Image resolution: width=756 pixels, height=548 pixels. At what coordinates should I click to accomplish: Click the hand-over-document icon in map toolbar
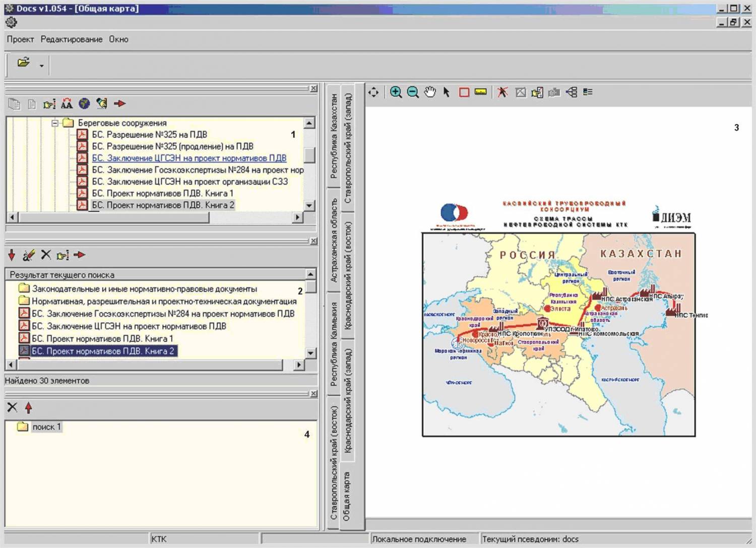[x=537, y=92]
